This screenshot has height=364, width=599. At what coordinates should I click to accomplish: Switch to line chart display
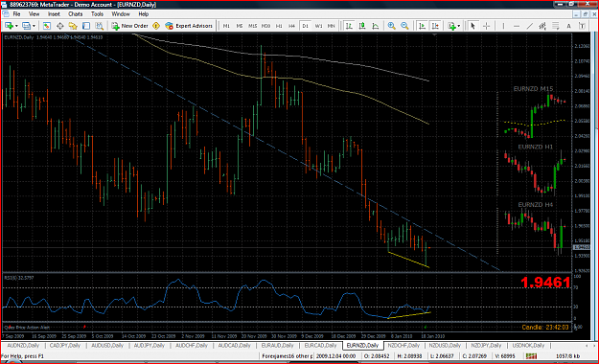click(x=375, y=26)
